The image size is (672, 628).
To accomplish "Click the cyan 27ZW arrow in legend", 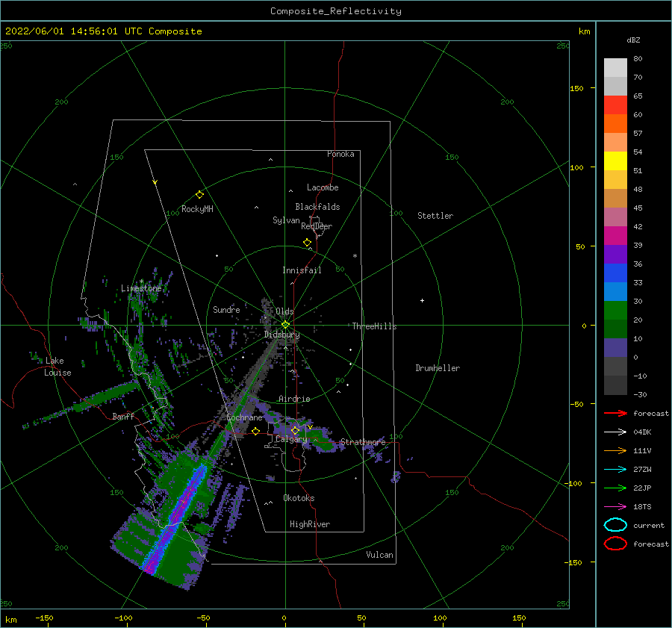I will coord(615,469).
